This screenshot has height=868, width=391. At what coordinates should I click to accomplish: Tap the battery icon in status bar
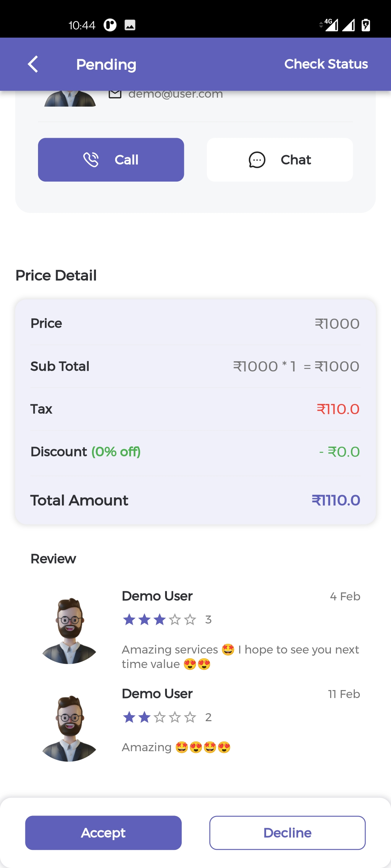pos(366,25)
